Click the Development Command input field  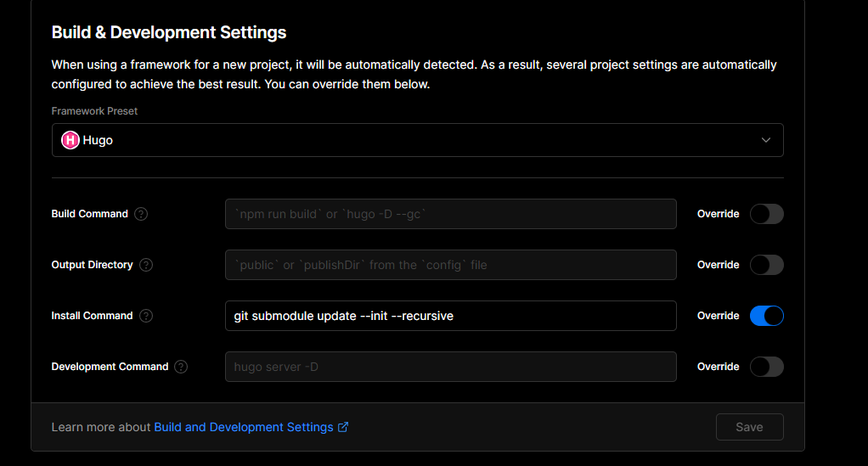(451, 367)
